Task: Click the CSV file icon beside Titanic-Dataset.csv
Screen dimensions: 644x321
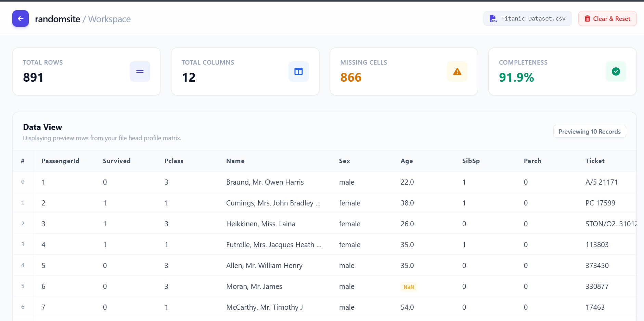Action: [493, 18]
